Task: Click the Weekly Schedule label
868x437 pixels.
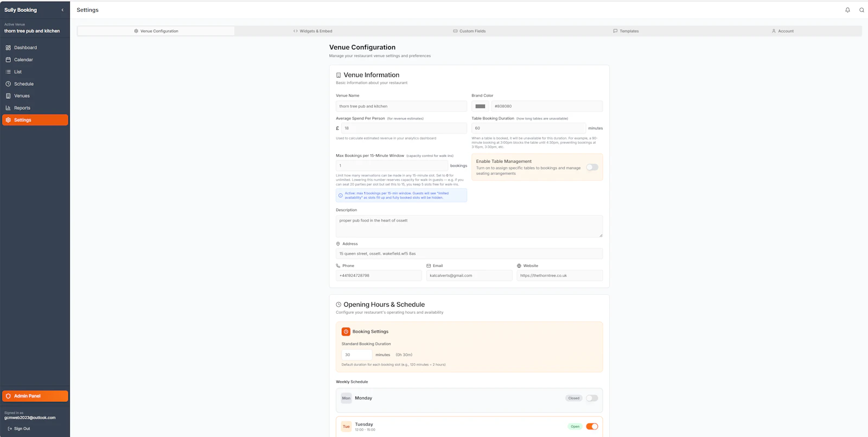Action: click(x=352, y=382)
